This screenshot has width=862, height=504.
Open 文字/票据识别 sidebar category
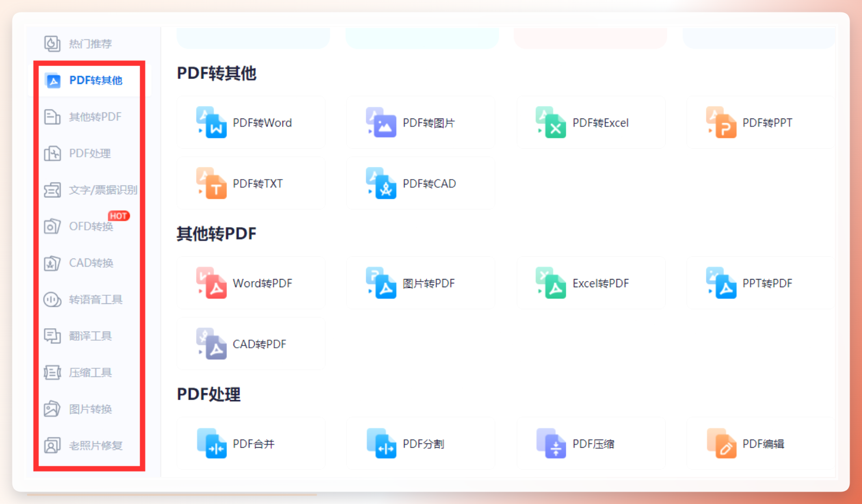pyautogui.click(x=90, y=190)
